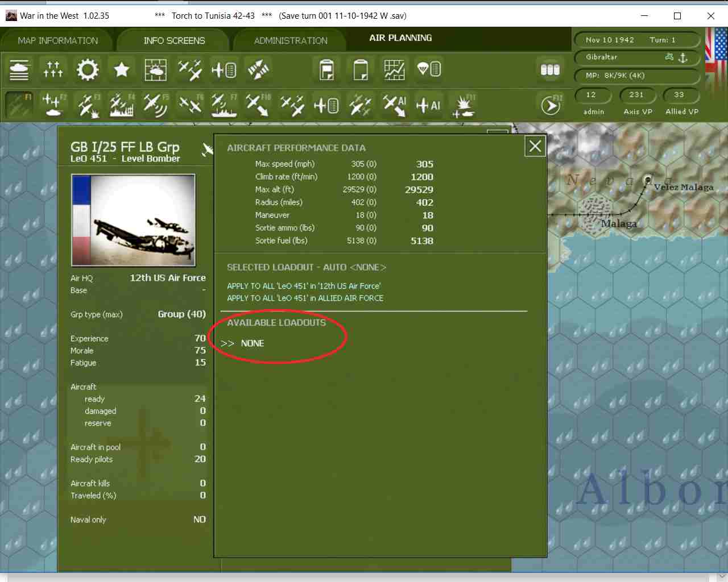This screenshot has width=728, height=582.
Task: Click the blank document report icon
Action: [361, 70]
